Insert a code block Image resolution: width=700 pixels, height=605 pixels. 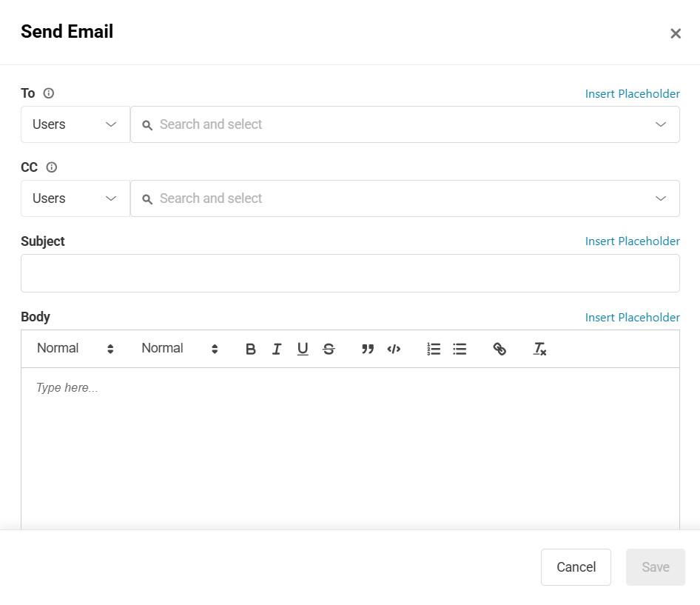(394, 349)
